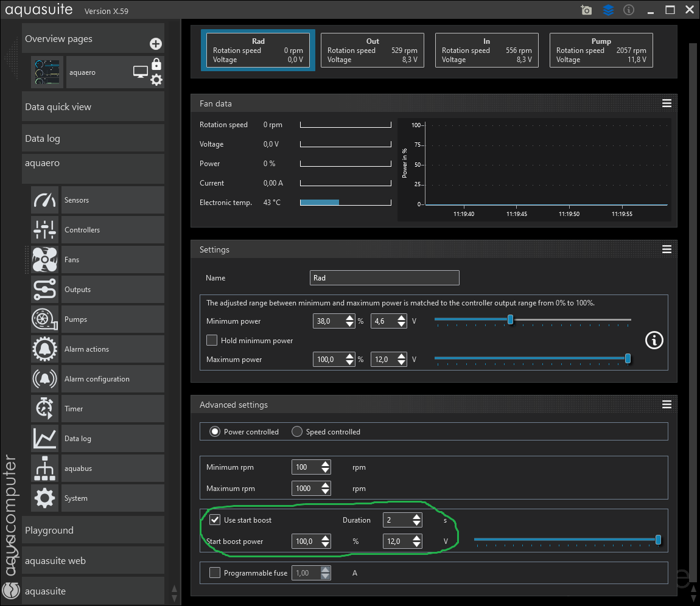
Task: Open the aquabus network icon
Action: point(45,468)
